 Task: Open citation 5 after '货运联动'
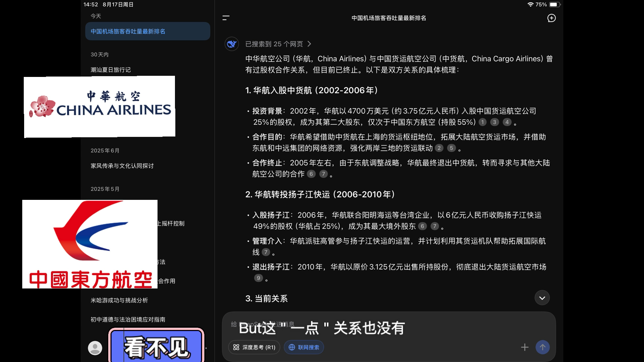[451, 148]
